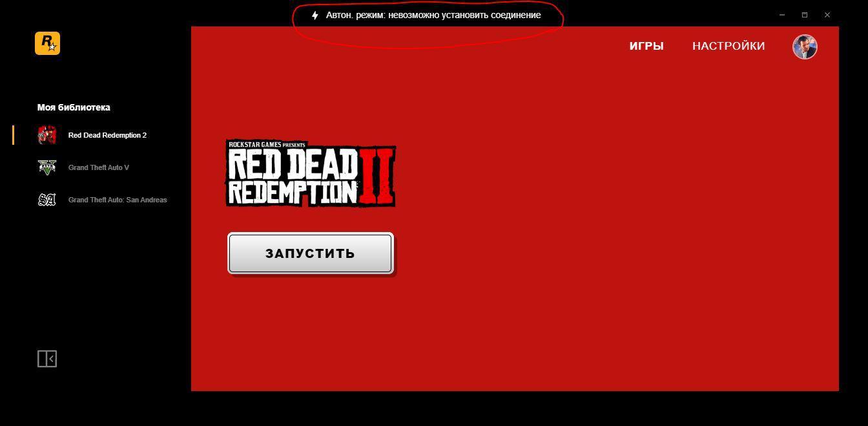Click the lightning bolt offline mode icon
868x426 pixels.
coord(315,15)
